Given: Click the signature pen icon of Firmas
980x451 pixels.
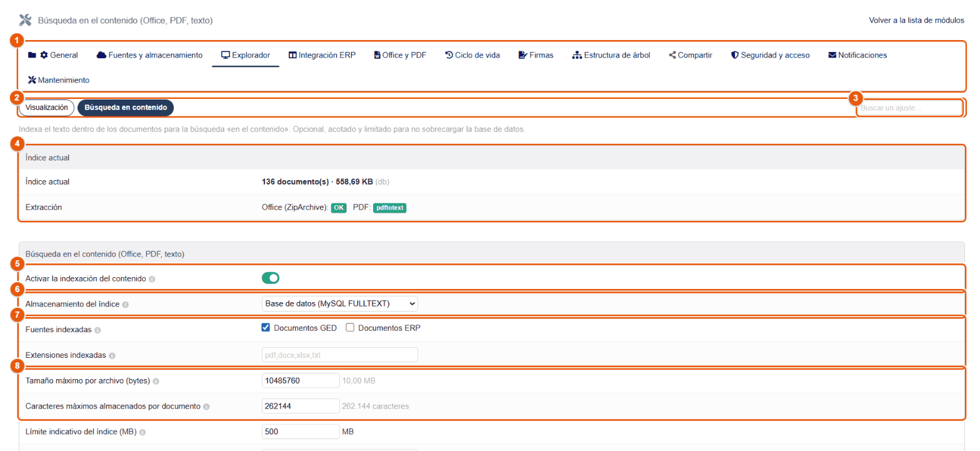Looking at the screenshot, I should coord(523,55).
